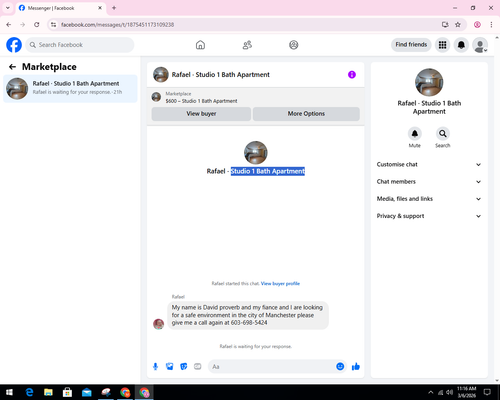This screenshot has width=500, height=400.
Task: Open the Facebook menu grid icon
Action: click(442, 45)
